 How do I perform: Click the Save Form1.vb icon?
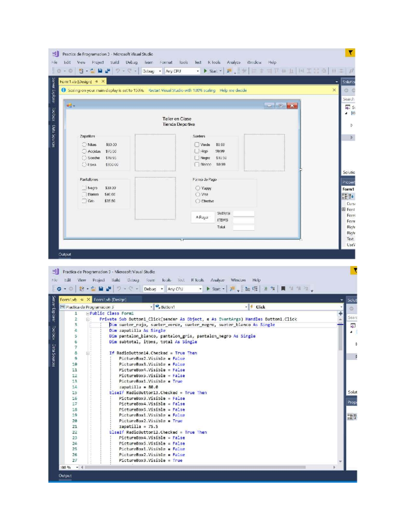99,71
